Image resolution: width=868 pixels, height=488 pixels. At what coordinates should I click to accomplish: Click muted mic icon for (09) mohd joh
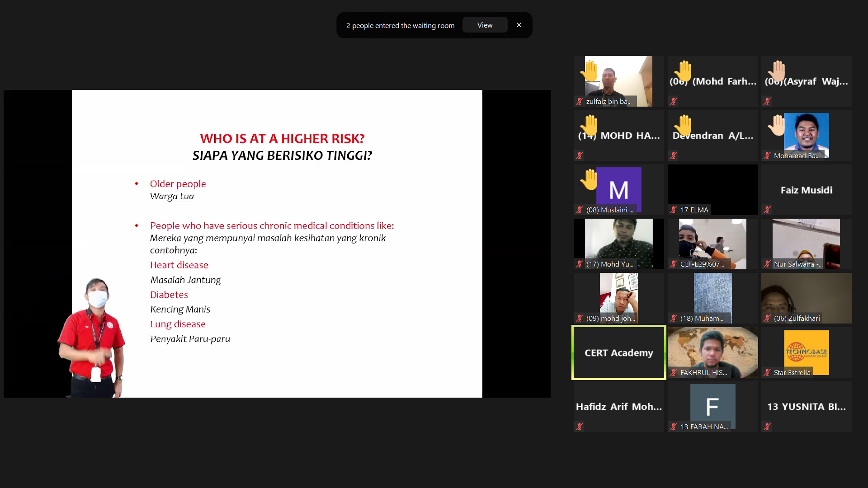point(580,319)
